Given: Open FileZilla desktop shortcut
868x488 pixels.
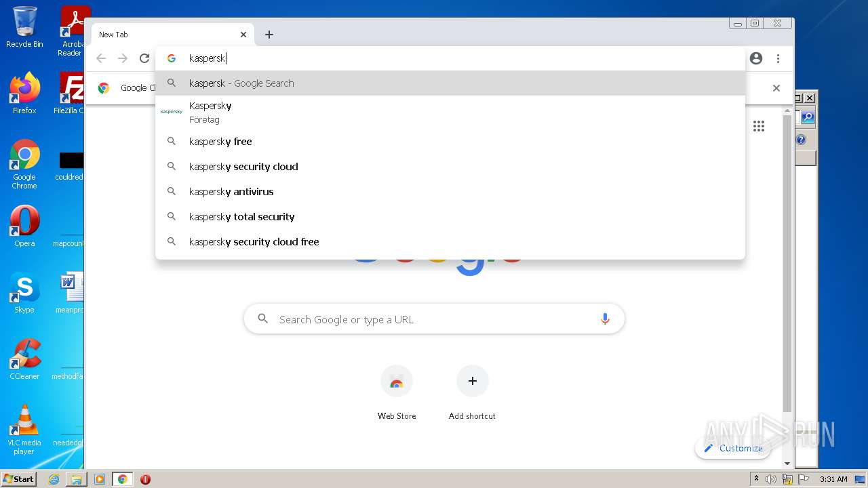Looking at the screenshot, I should (70, 94).
